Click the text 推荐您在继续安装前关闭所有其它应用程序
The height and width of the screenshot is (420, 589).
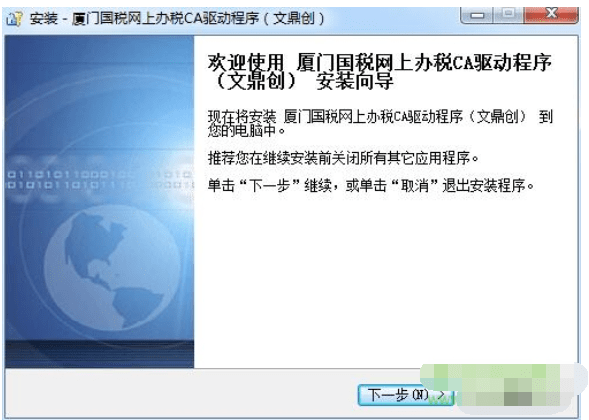343,158
